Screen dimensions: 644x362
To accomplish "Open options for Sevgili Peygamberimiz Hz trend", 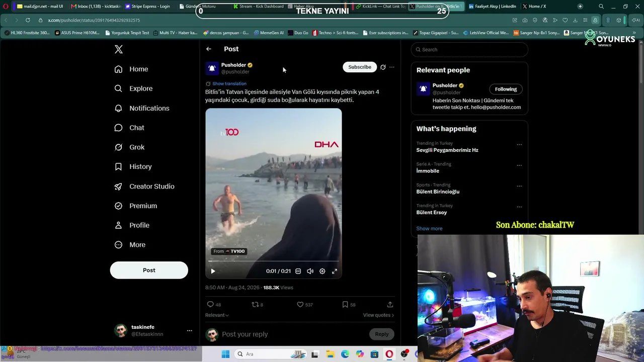I will click(x=519, y=145).
